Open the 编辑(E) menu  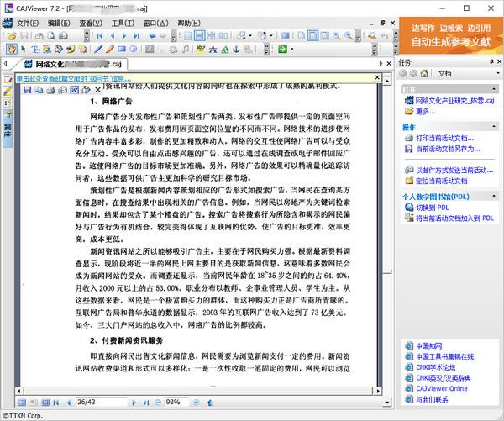click(59, 24)
